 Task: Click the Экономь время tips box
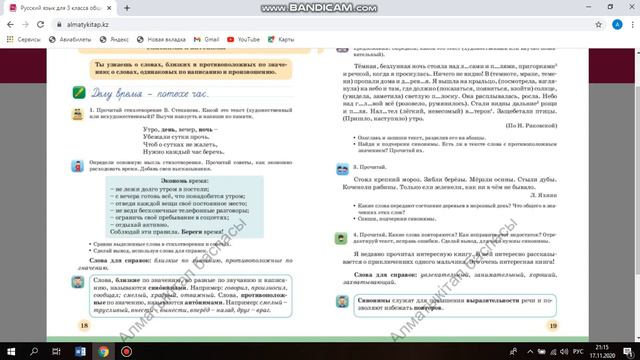coord(184,207)
